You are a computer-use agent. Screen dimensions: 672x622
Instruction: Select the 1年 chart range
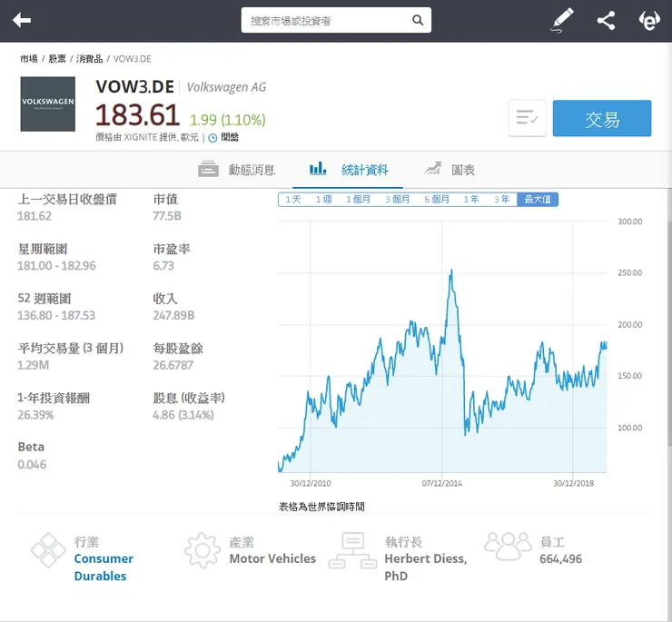(x=471, y=200)
